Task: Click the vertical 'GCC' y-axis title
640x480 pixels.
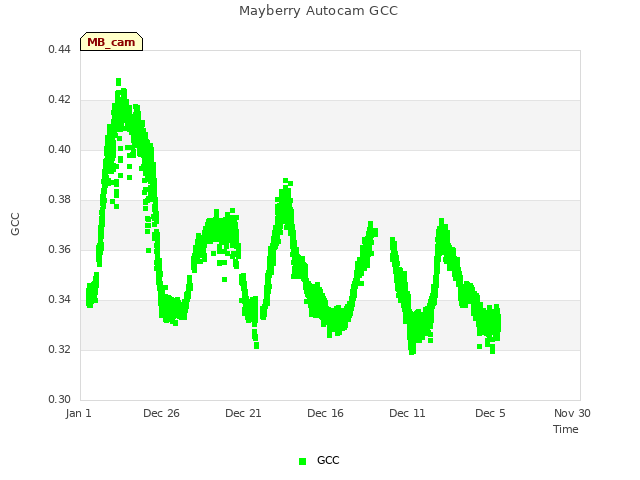Action: (x=15, y=224)
